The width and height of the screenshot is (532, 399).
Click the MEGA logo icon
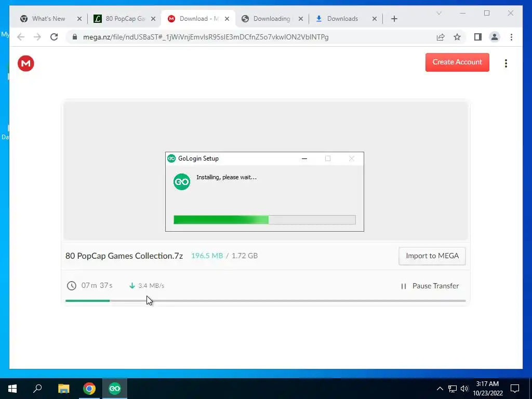point(26,63)
